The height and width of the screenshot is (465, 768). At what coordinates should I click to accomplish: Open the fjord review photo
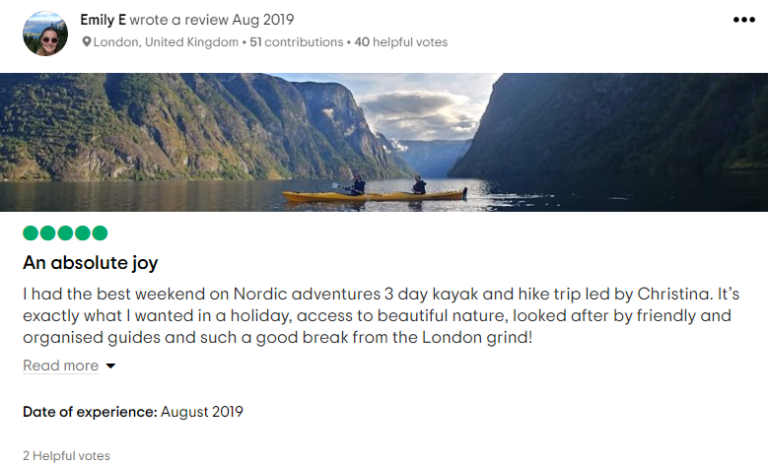(384, 142)
